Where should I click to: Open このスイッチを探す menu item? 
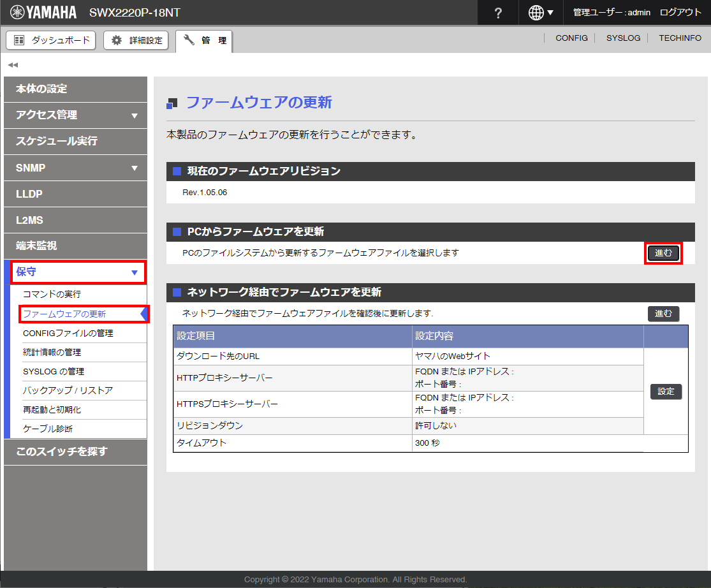coord(75,452)
